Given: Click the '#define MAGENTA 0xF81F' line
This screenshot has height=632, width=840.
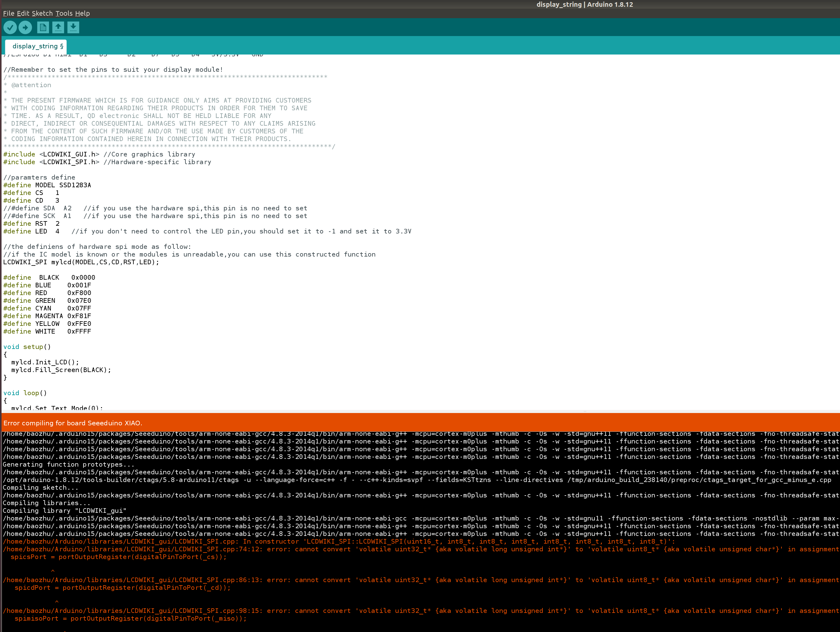Looking at the screenshot, I should pos(47,316).
